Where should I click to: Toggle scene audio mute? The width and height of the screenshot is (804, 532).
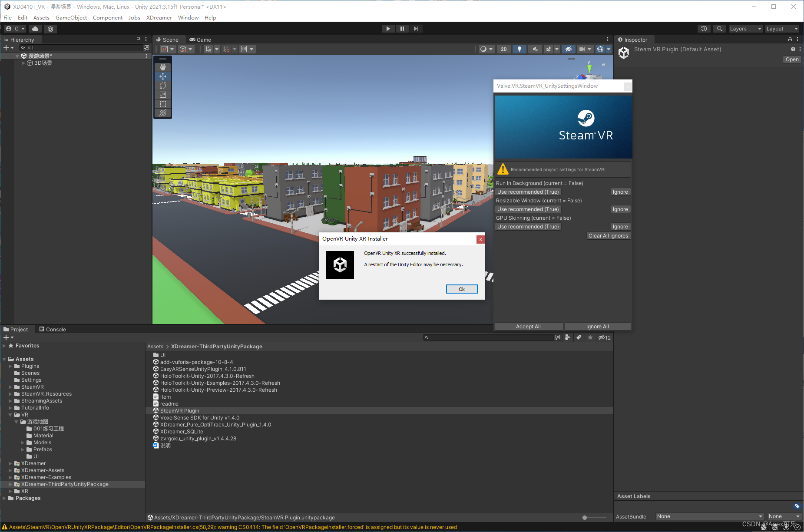coord(535,49)
